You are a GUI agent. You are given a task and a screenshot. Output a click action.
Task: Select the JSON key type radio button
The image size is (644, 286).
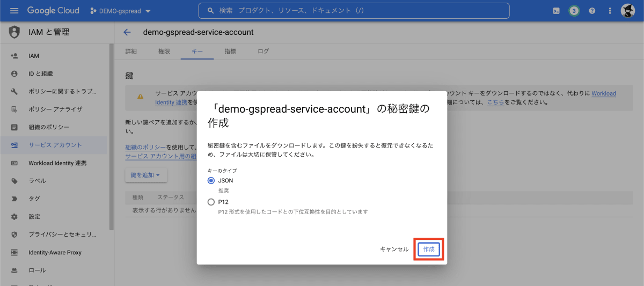(x=211, y=181)
